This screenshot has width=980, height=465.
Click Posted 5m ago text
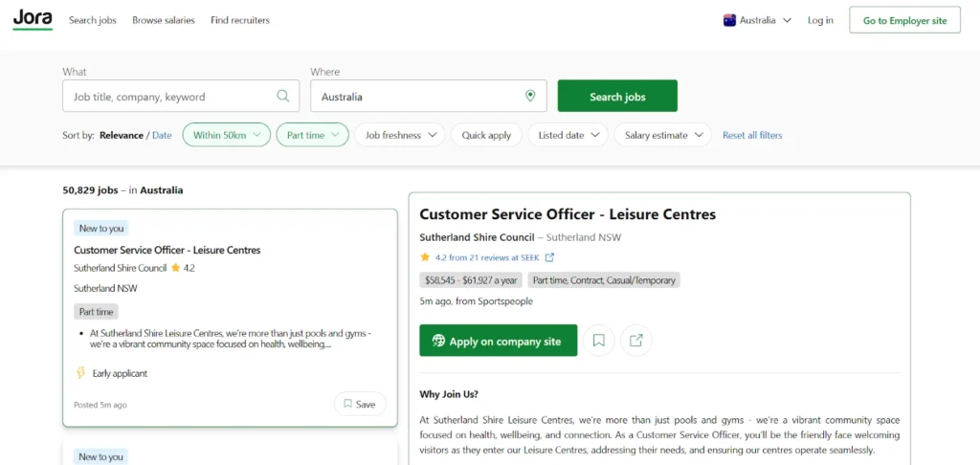pos(100,405)
